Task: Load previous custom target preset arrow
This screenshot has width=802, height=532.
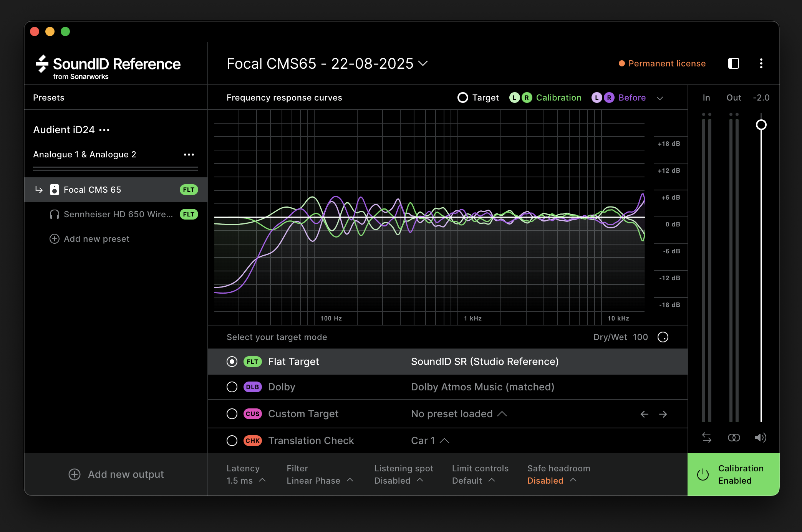Action: [645, 414]
